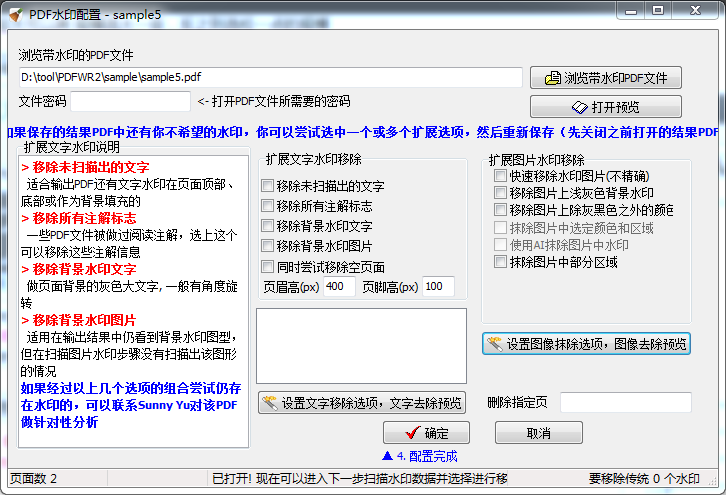Toggle 移除图片上浅灰色背景水印 checkbox
Image resolution: width=726 pixels, height=495 pixels.
click(500, 193)
